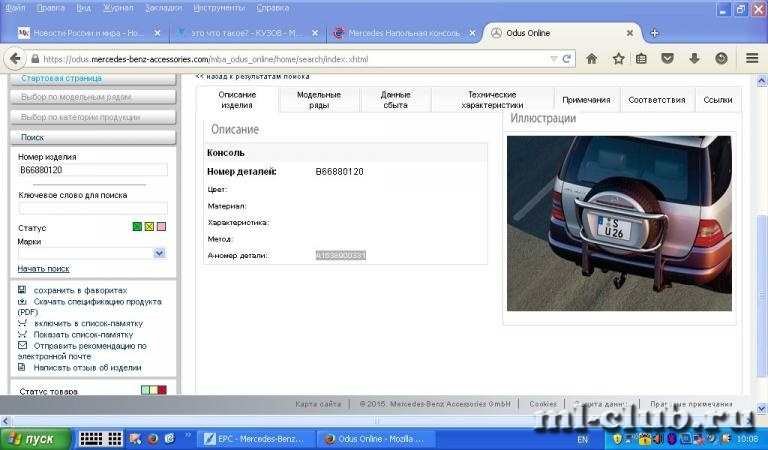
Task: Open the Правка menu
Action: pyautogui.click(x=50, y=8)
